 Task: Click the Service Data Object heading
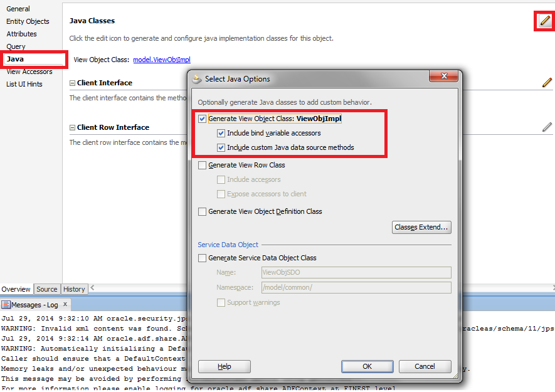pos(228,245)
